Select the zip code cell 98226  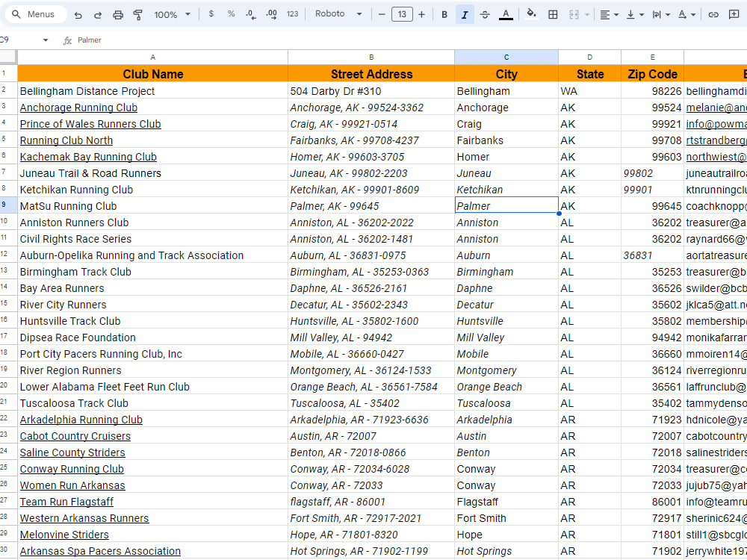click(x=652, y=91)
